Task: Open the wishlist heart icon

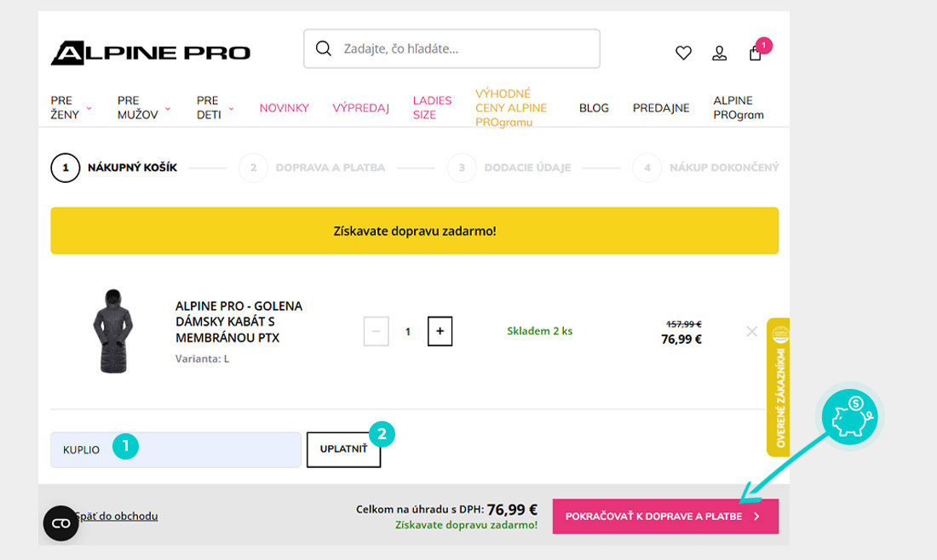Action: pyautogui.click(x=683, y=53)
